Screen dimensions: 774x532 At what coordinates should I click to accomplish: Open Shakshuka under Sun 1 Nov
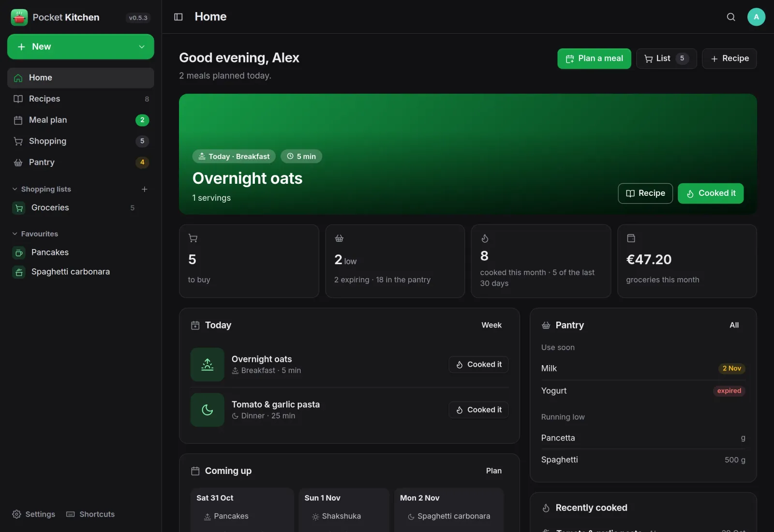[x=337, y=517]
